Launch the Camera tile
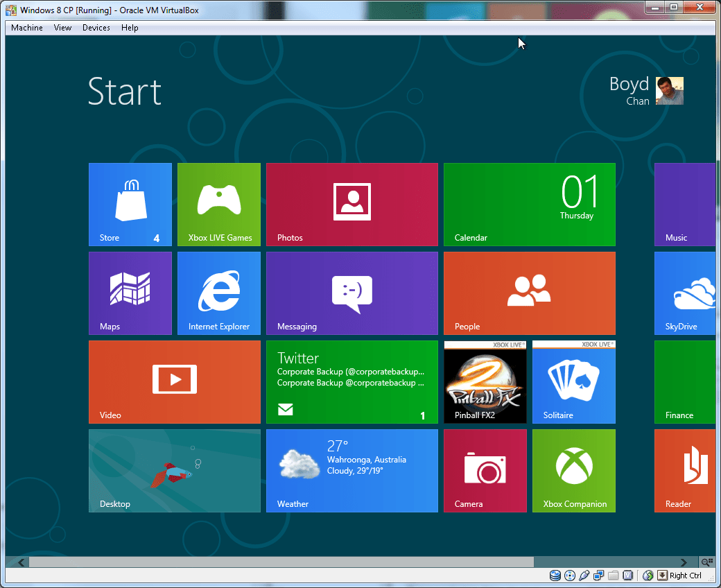 click(x=485, y=471)
